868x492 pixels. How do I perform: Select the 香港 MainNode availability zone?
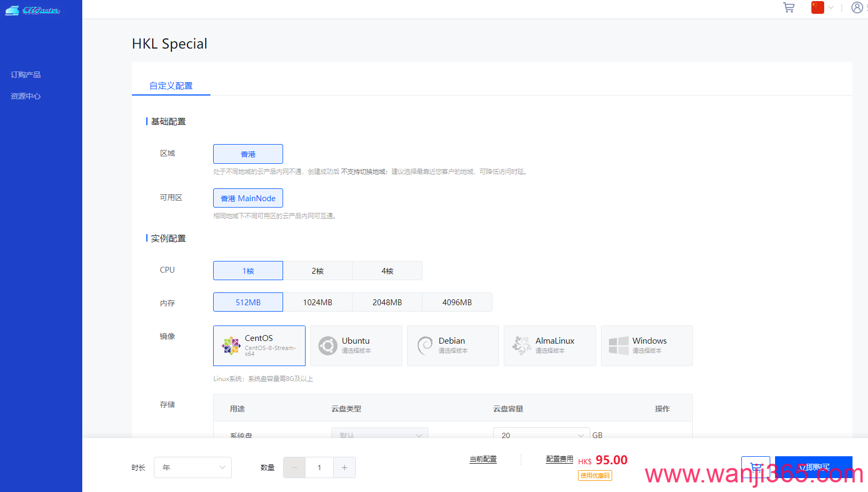coord(248,198)
